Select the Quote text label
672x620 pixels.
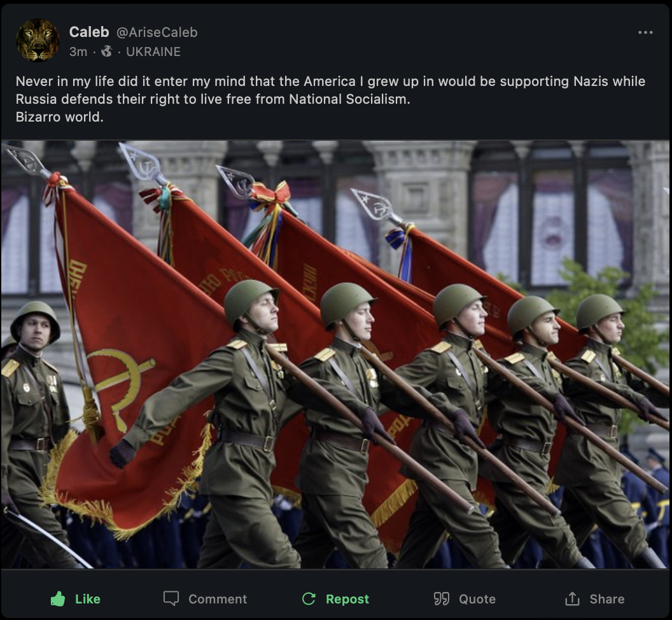(477, 599)
